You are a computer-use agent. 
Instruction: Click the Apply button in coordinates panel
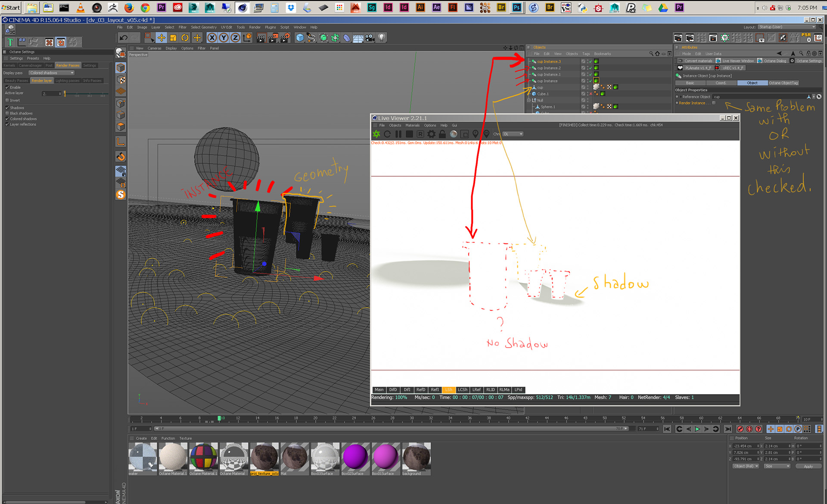[808, 466]
